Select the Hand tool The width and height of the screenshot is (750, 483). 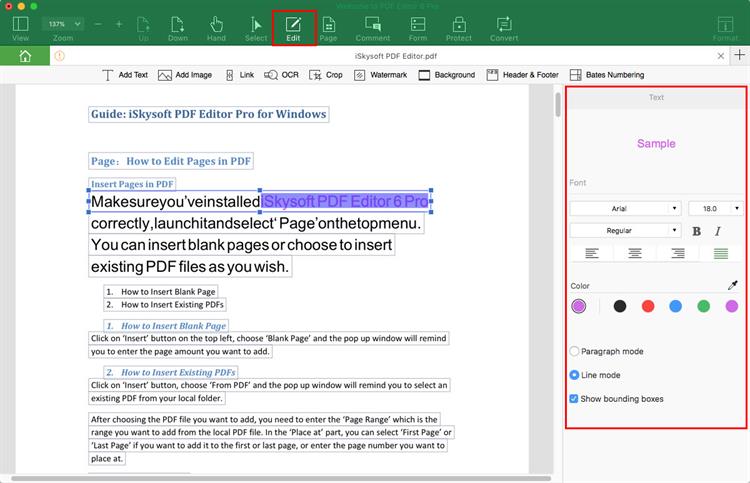click(216, 29)
